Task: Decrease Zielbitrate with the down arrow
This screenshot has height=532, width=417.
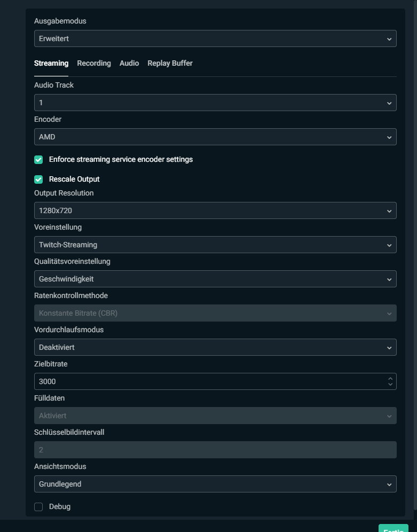Action: (390, 385)
